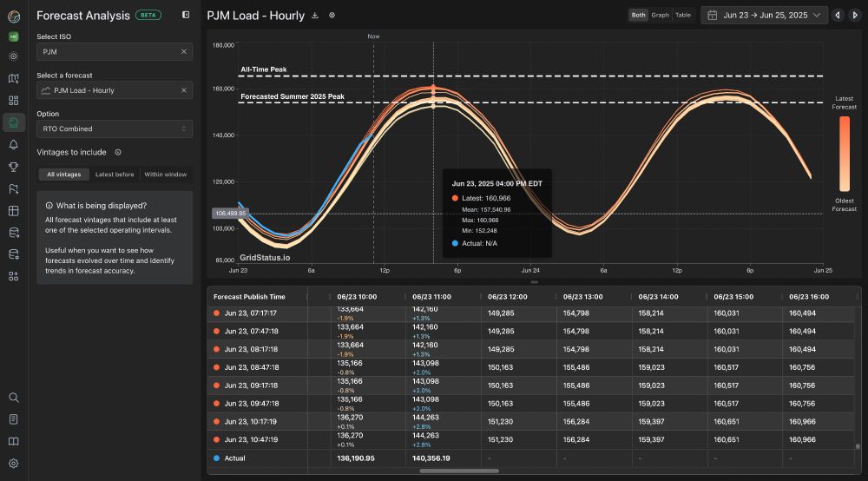
Task: Open the dashboards grid sidebar icon
Action: pos(14,101)
